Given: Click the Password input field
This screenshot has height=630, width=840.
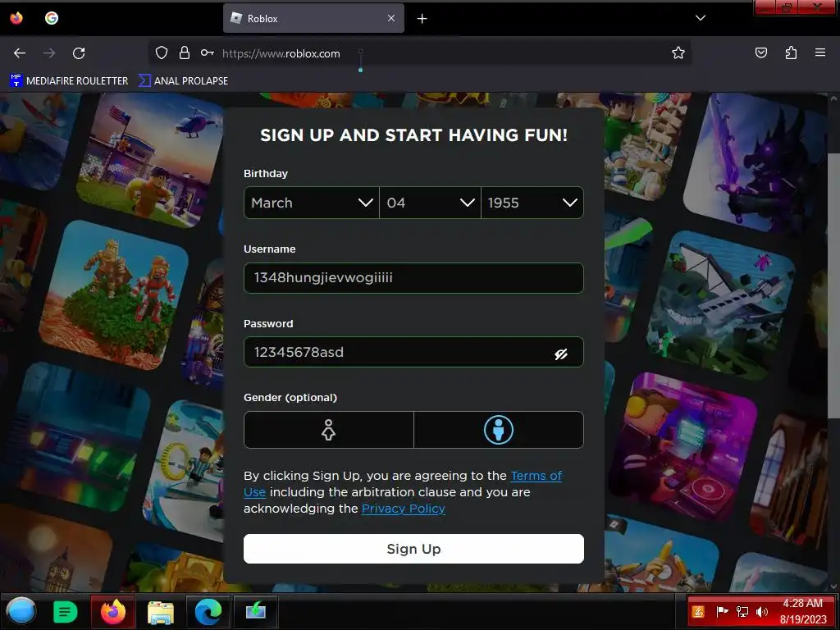Looking at the screenshot, I should 413,352.
